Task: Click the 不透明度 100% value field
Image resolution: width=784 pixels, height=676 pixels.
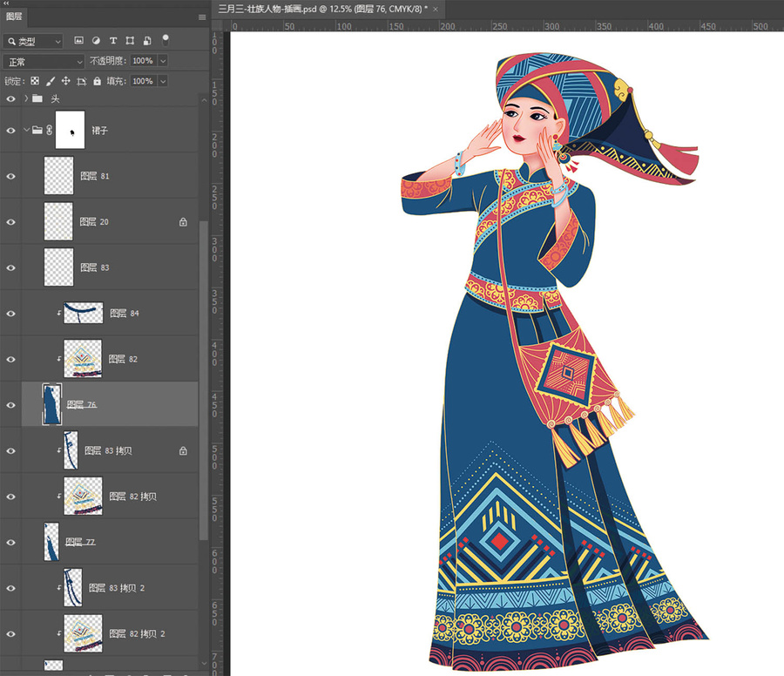Action: pos(144,60)
